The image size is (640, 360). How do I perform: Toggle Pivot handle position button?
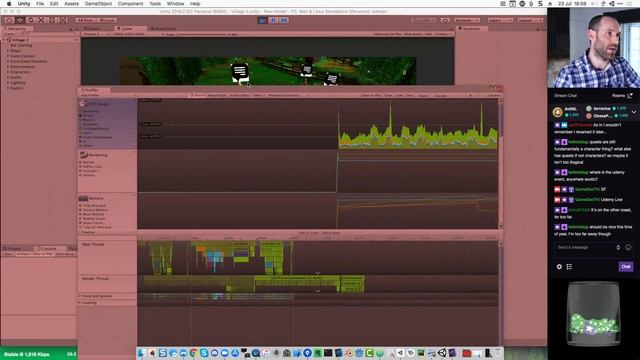click(x=85, y=20)
